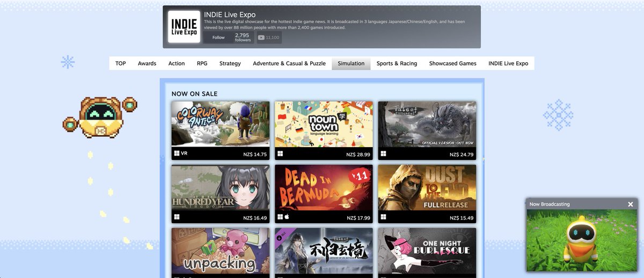Viewport: 644px width, 278px height.
Task: Click the NZ$ 15.49 price
Action: click(462, 218)
